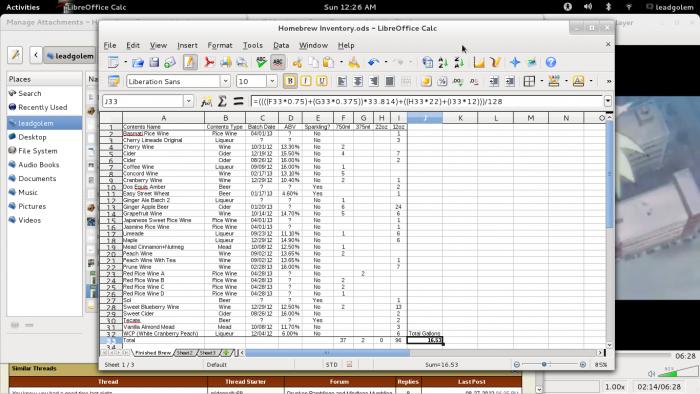Open the Borders dropdown arrow
700x394 pixels.
point(542,81)
